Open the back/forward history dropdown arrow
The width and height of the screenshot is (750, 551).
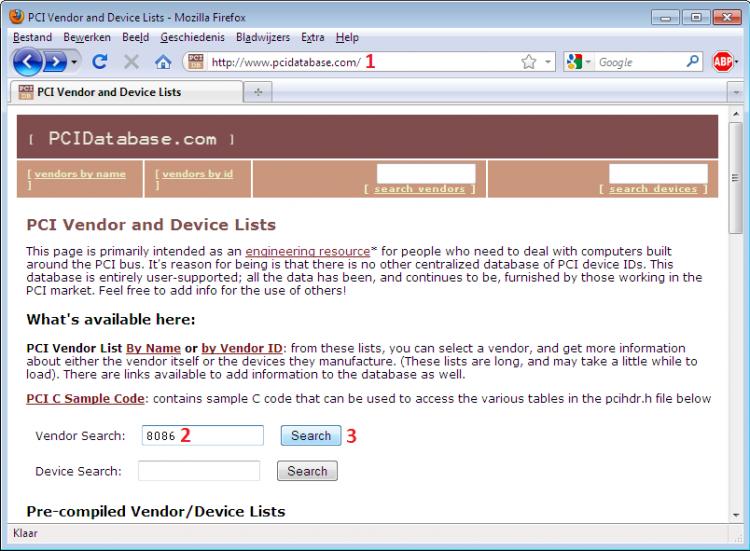(74, 62)
